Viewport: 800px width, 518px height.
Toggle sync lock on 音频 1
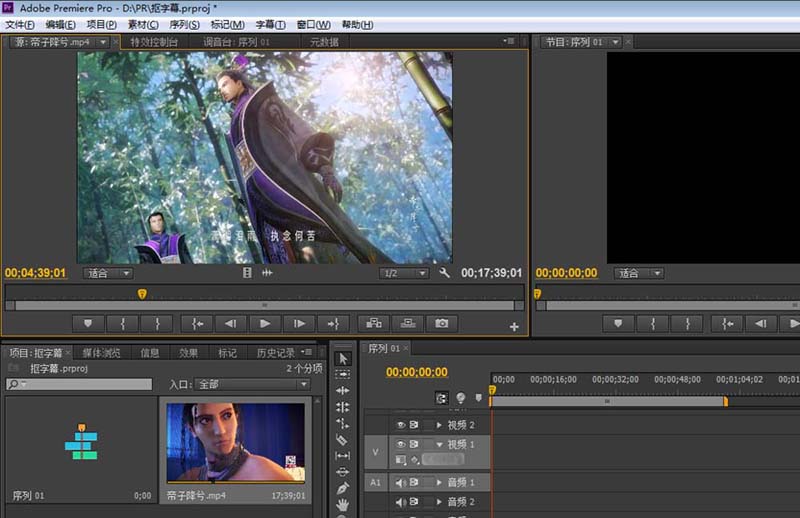pos(414,482)
